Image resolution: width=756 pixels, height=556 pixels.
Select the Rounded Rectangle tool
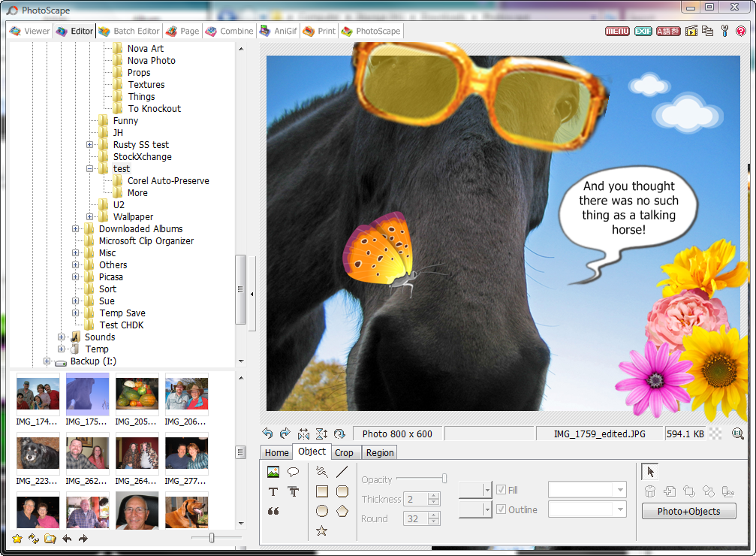342,492
